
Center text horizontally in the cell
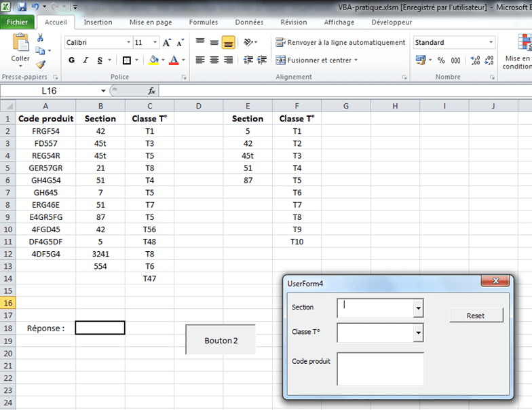pyautogui.click(x=214, y=60)
